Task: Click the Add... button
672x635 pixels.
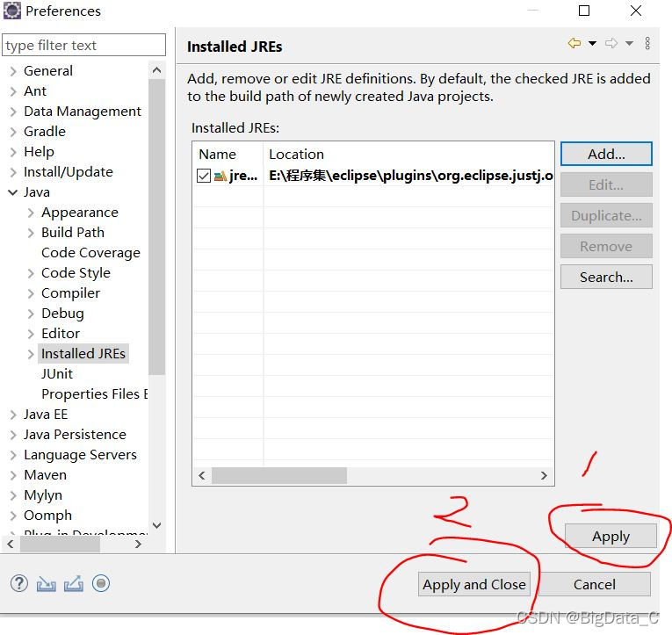Action: pyautogui.click(x=606, y=154)
